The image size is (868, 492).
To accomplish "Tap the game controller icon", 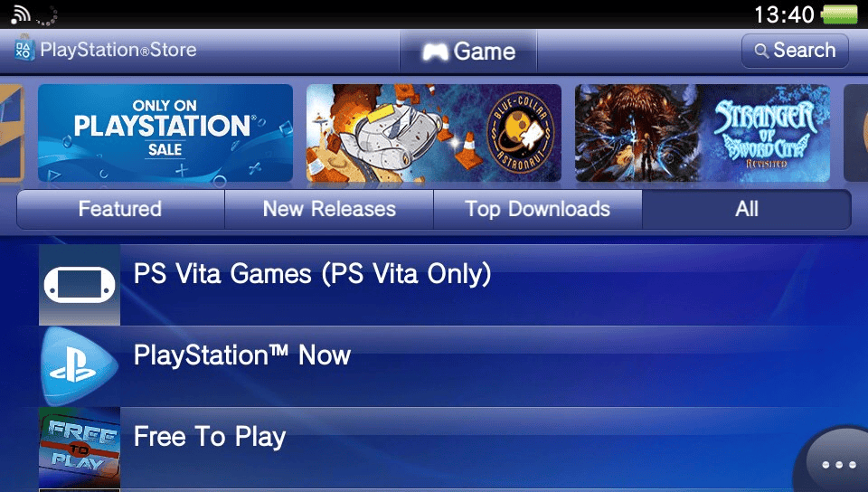I will 435,52.
